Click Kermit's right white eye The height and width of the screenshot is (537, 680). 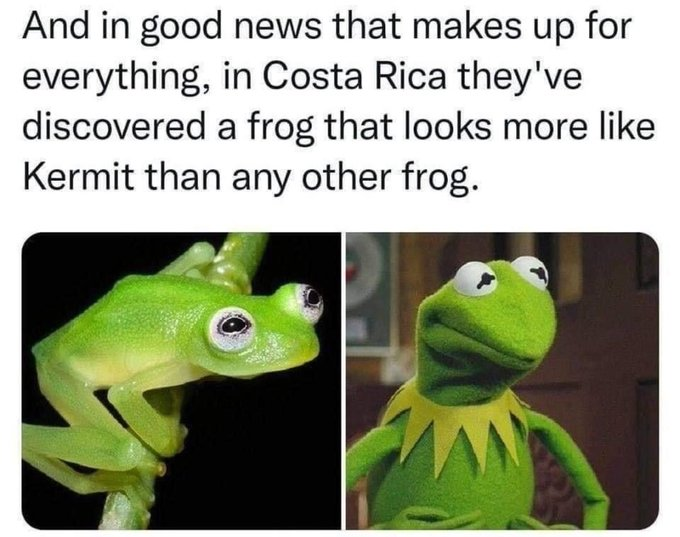pos(532,272)
